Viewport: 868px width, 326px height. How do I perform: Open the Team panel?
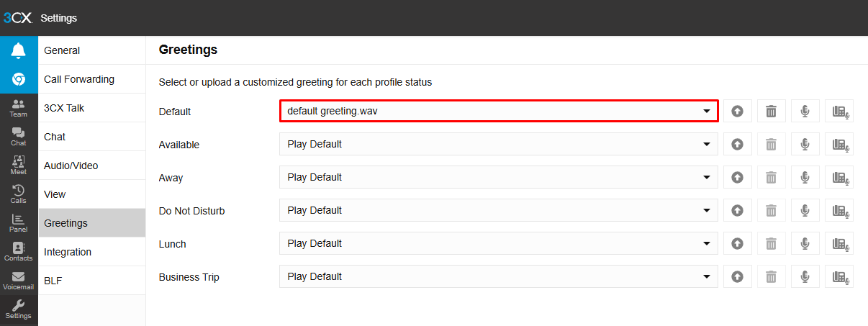click(19, 108)
